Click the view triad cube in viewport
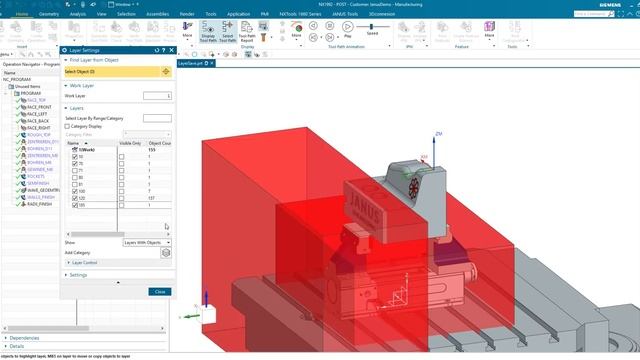The image size is (640, 360). pyautogui.click(x=208, y=315)
